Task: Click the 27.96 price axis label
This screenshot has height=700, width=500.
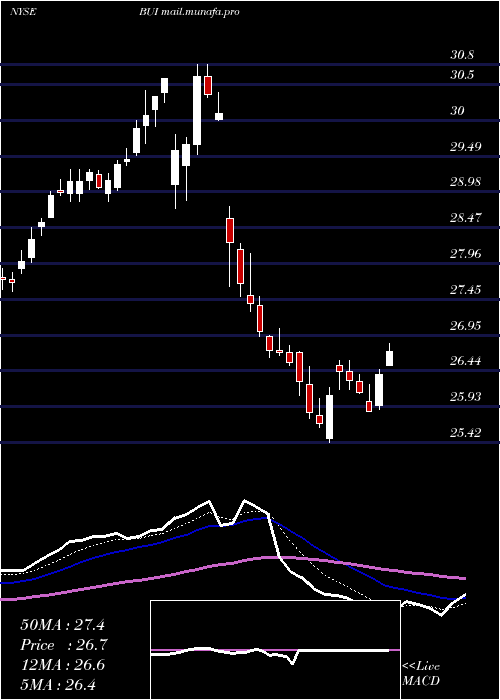Action: pos(466,254)
